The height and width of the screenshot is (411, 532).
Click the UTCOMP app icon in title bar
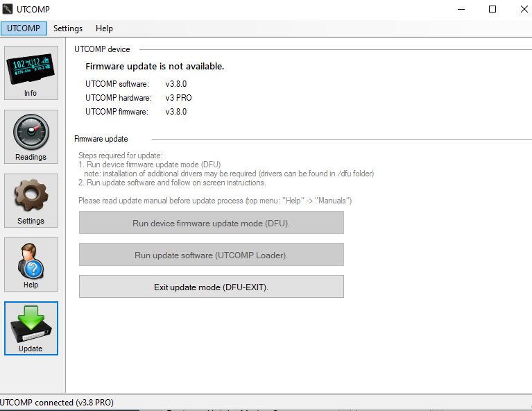tap(7, 9)
